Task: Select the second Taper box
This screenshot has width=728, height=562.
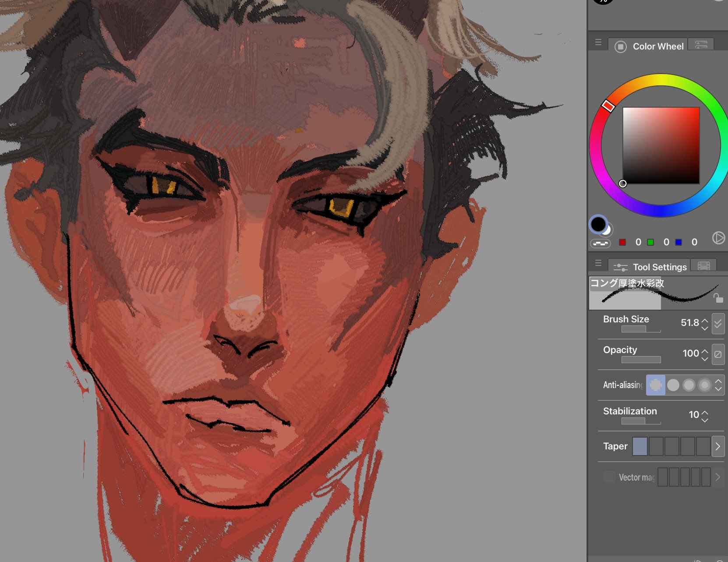Action: pyautogui.click(x=656, y=446)
